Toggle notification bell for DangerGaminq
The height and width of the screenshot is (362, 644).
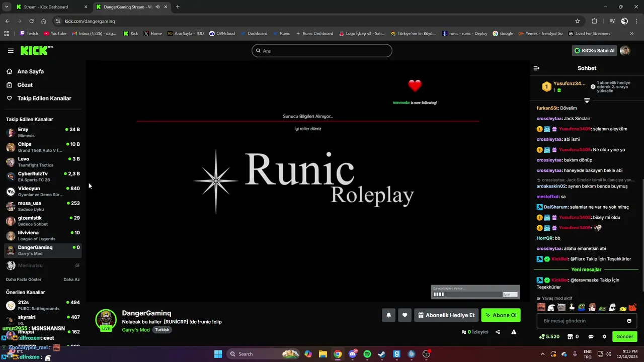(388, 315)
